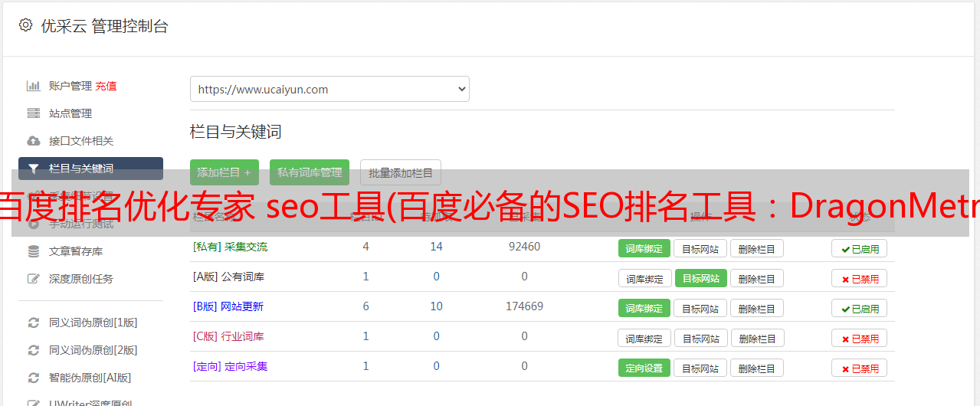Screen dimensions: 980x406
Task: Select 栏目与关键词 in the sidebar
Action: pyautogui.click(x=90, y=169)
